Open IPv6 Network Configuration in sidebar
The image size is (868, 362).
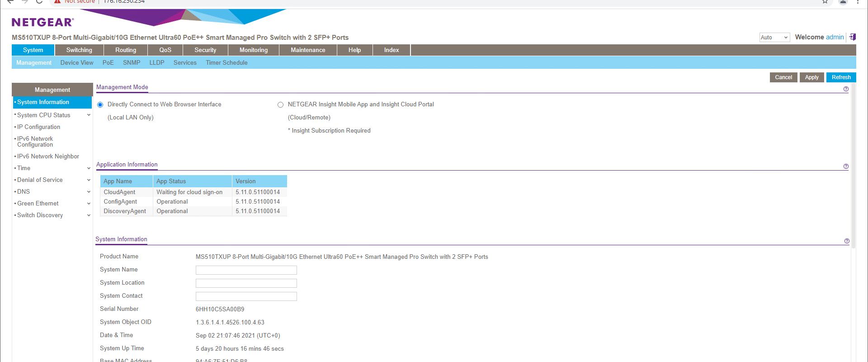35,142
